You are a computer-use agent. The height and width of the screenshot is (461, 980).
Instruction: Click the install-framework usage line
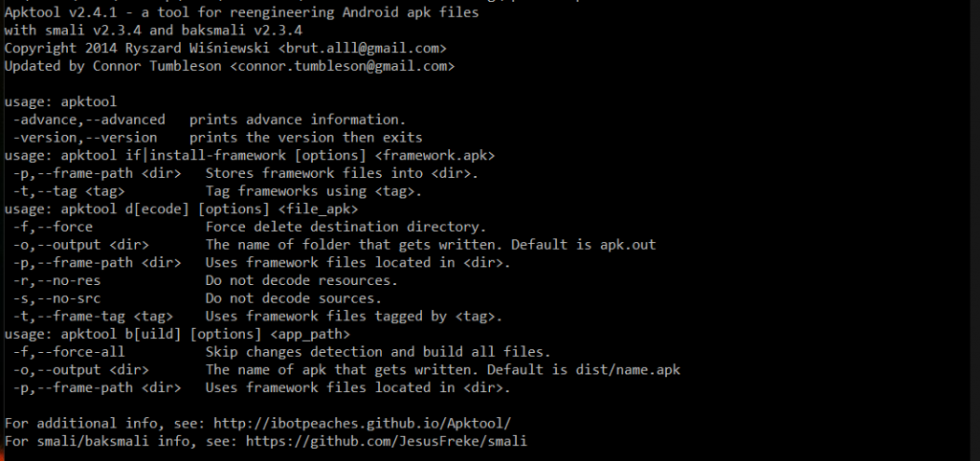[x=249, y=155]
